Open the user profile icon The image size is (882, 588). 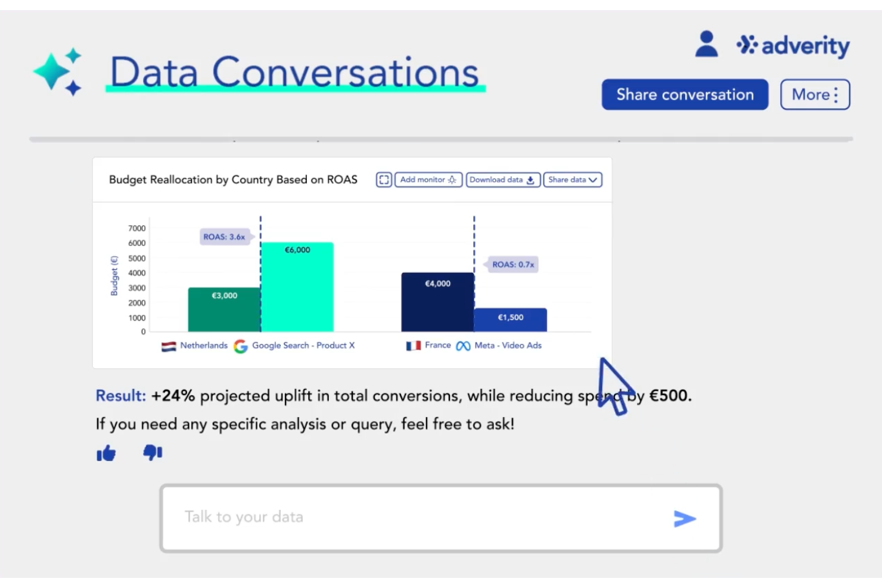pyautogui.click(x=706, y=43)
